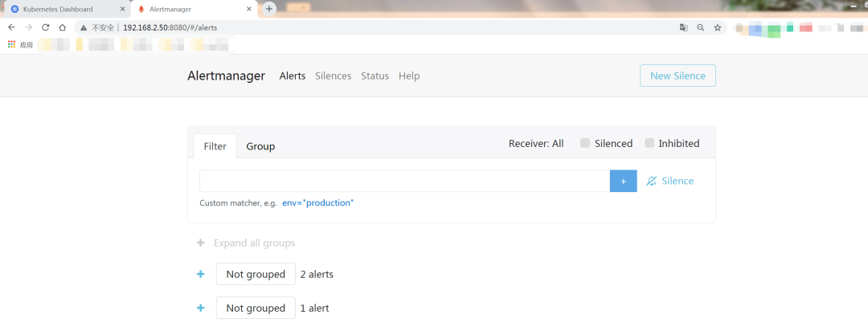
Task: Click the Expand all groups label
Action: (254, 243)
